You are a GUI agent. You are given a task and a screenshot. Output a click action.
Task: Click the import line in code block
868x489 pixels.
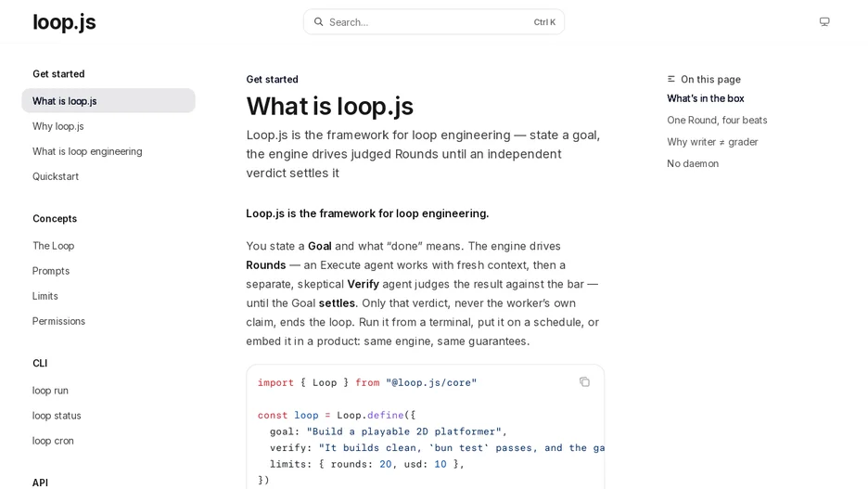click(x=367, y=382)
